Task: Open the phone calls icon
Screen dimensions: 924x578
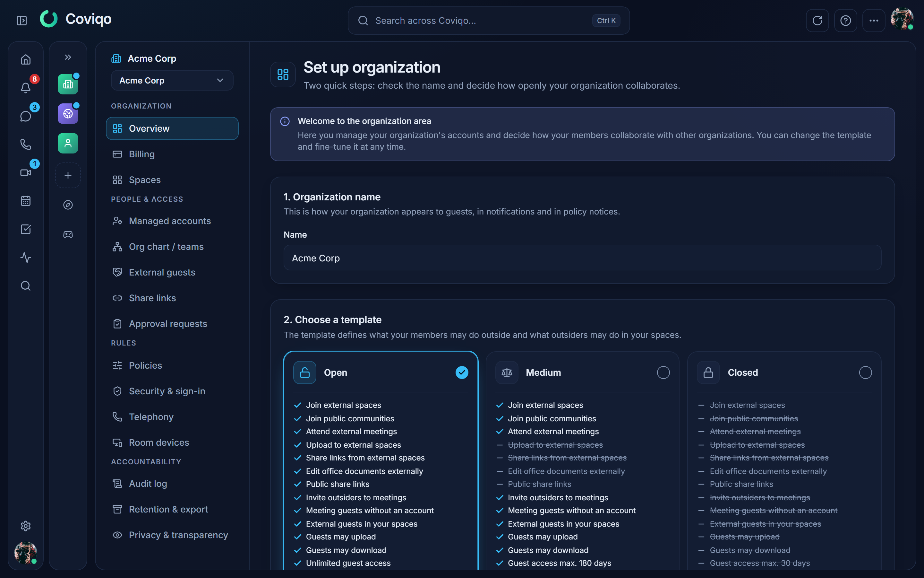Action: pyautogui.click(x=26, y=144)
